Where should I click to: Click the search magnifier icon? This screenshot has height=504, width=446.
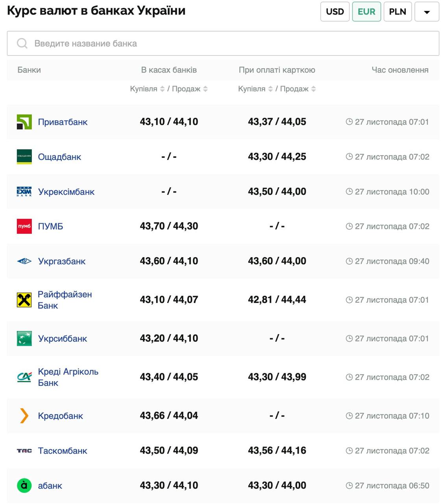pyautogui.click(x=22, y=43)
